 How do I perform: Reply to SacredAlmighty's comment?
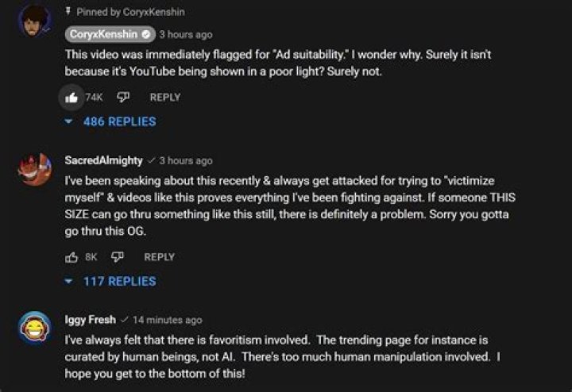click(159, 257)
